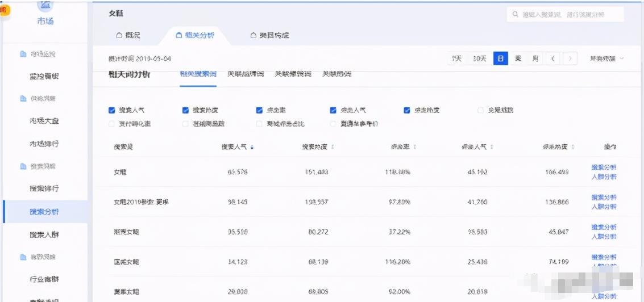The height and width of the screenshot is (302, 644).
Task: Open 搜索人群 in the sidebar
Action: click(44, 234)
